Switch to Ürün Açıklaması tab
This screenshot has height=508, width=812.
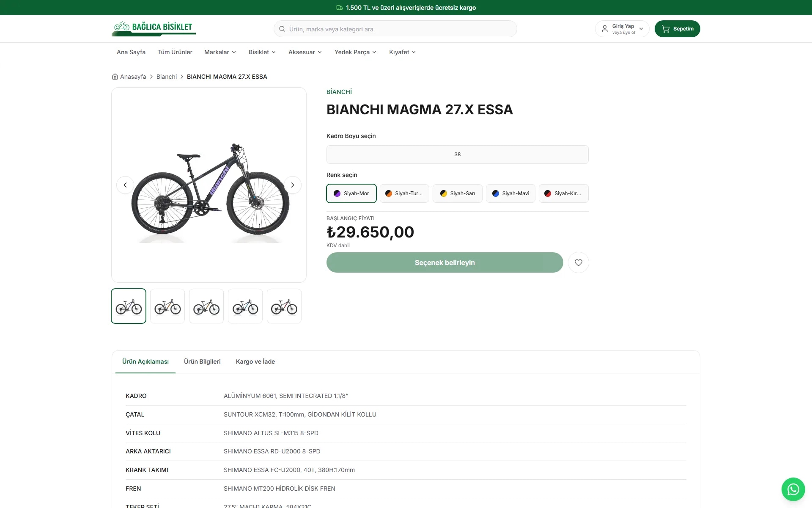pyautogui.click(x=145, y=362)
